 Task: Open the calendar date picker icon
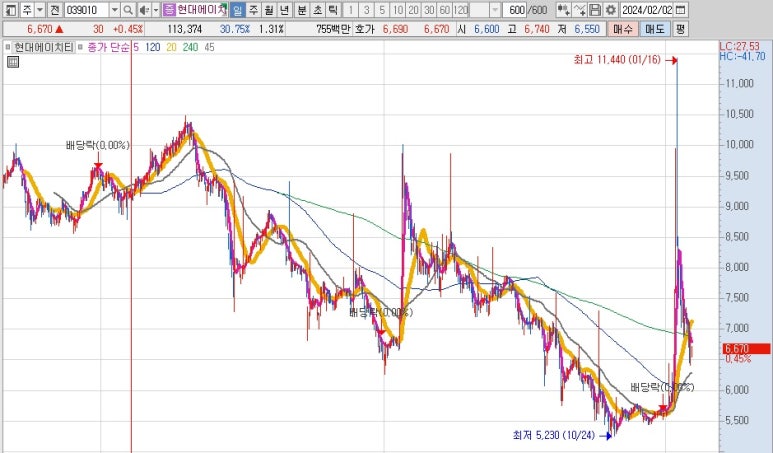[682, 10]
